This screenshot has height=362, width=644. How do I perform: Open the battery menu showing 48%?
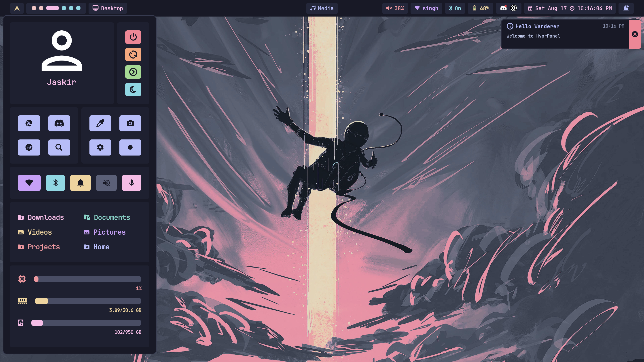[481, 8]
